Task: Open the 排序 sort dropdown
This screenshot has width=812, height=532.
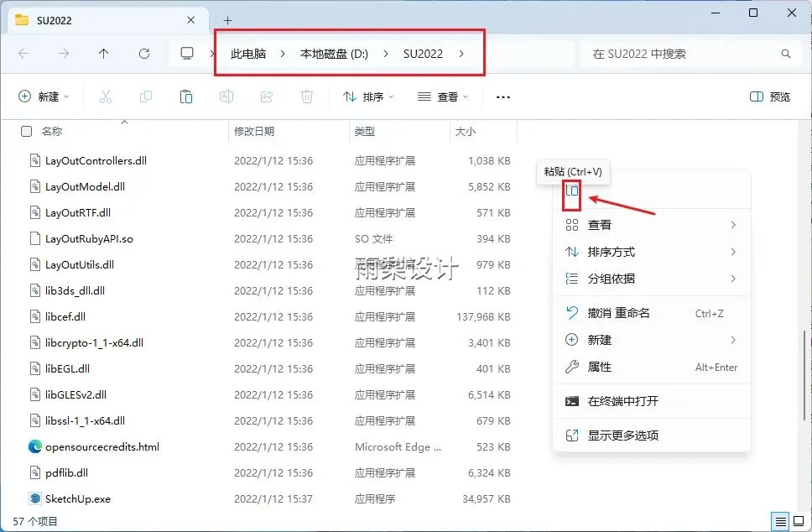Action: tap(368, 96)
